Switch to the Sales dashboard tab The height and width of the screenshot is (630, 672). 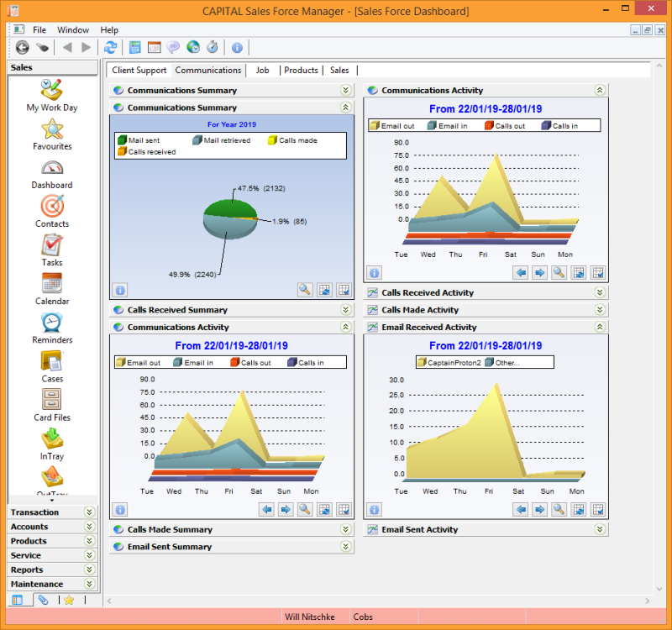coord(339,71)
